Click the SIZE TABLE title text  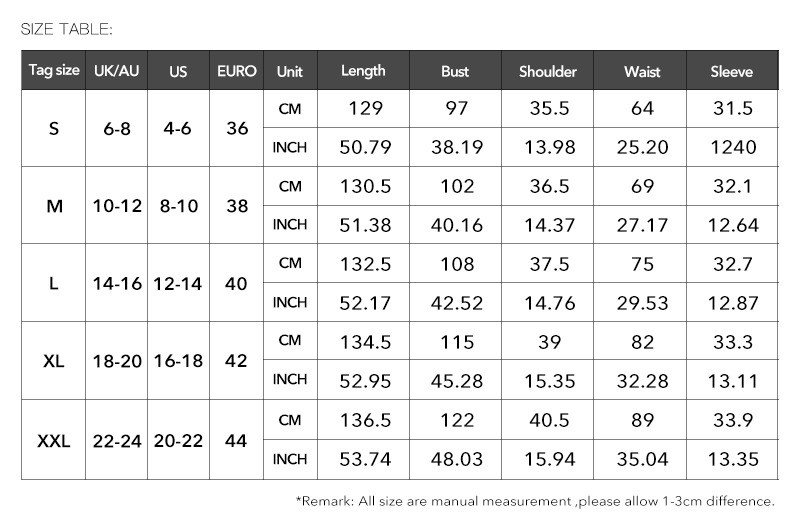pyautogui.click(x=67, y=28)
